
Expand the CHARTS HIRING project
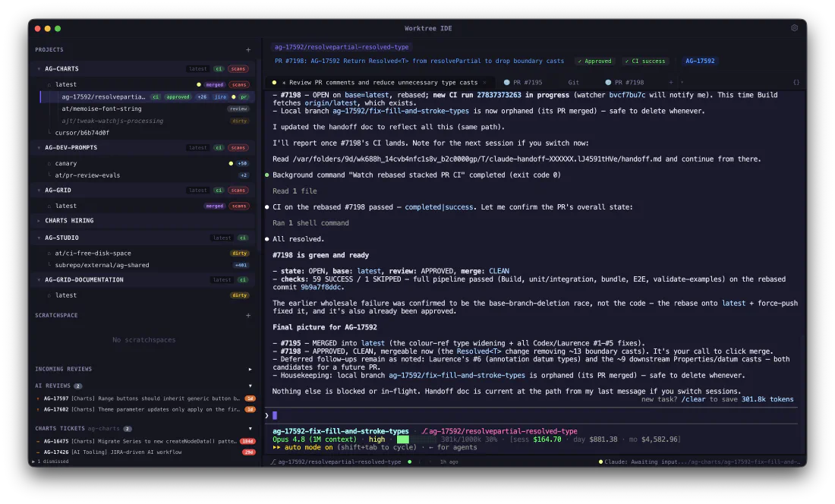pyautogui.click(x=39, y=220)
